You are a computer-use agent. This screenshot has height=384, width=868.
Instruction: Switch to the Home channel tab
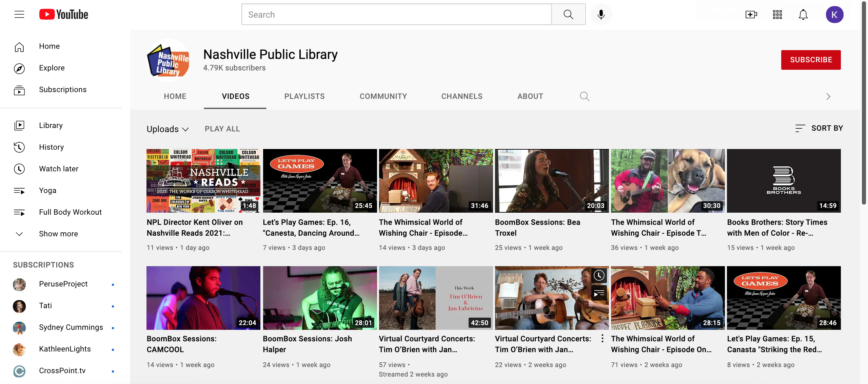point(175,97)
